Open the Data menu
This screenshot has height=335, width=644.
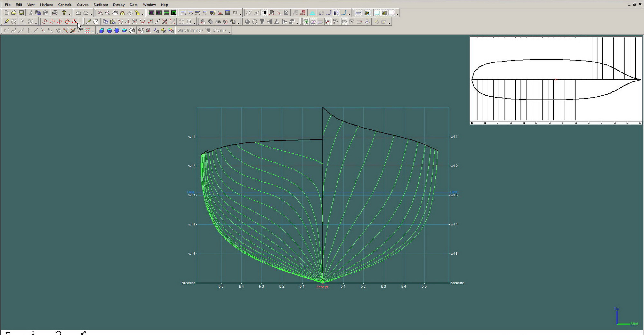click(x=134, y=5)
